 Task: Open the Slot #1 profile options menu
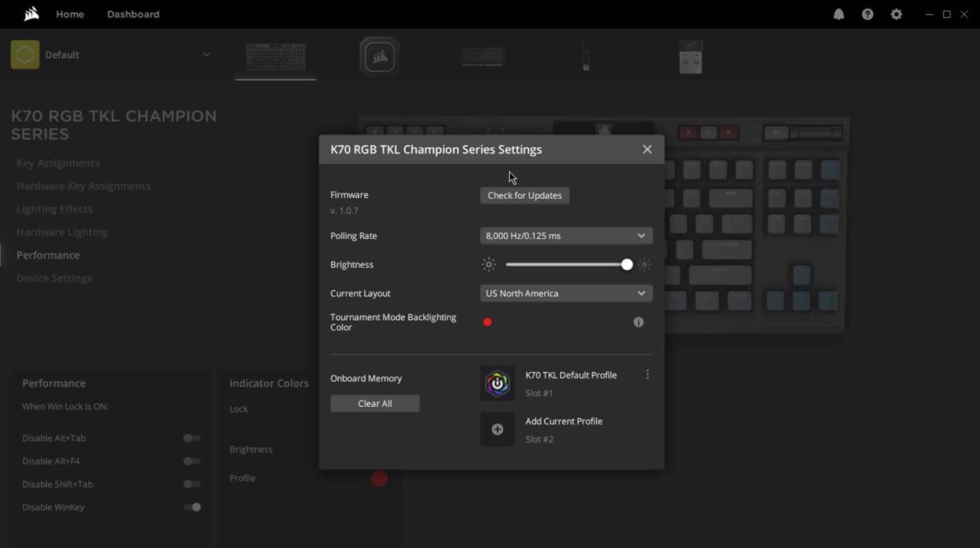pos(647,375)
